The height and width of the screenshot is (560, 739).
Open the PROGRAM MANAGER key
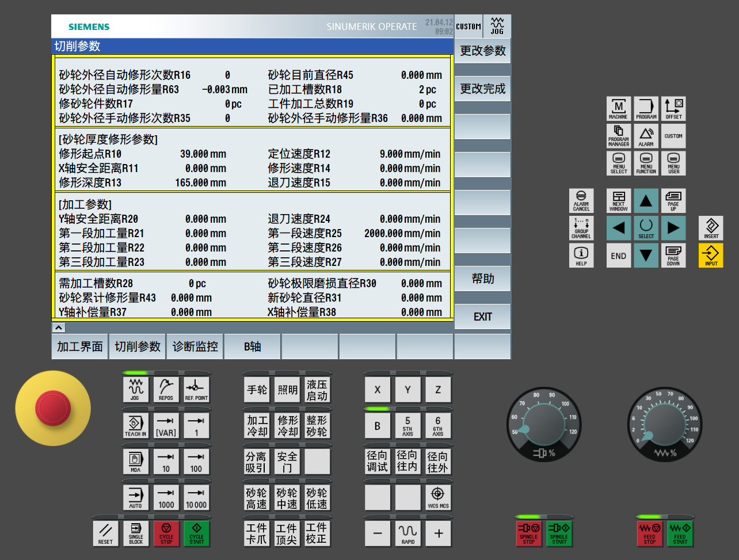pos(619,136)
